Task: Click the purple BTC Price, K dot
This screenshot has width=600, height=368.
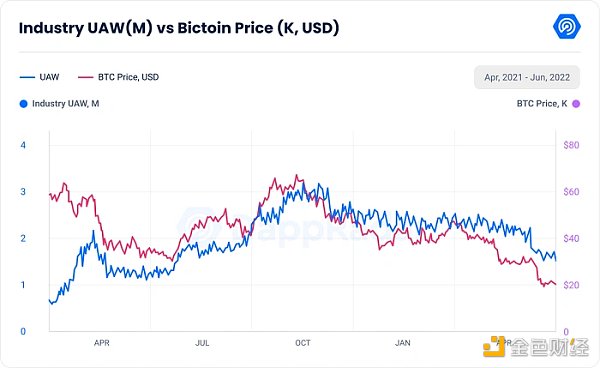Action: pyautogui.click(x=576, y=104)
